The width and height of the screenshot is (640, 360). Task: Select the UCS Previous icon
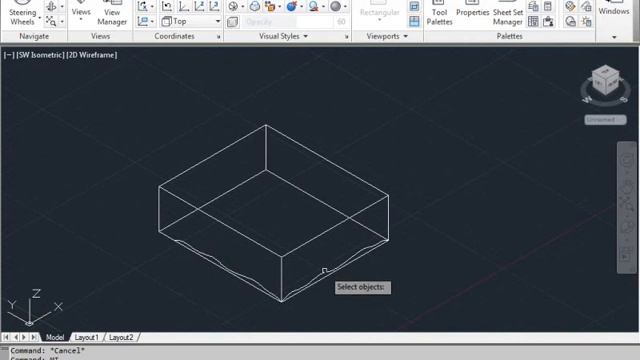click(167, 6)
